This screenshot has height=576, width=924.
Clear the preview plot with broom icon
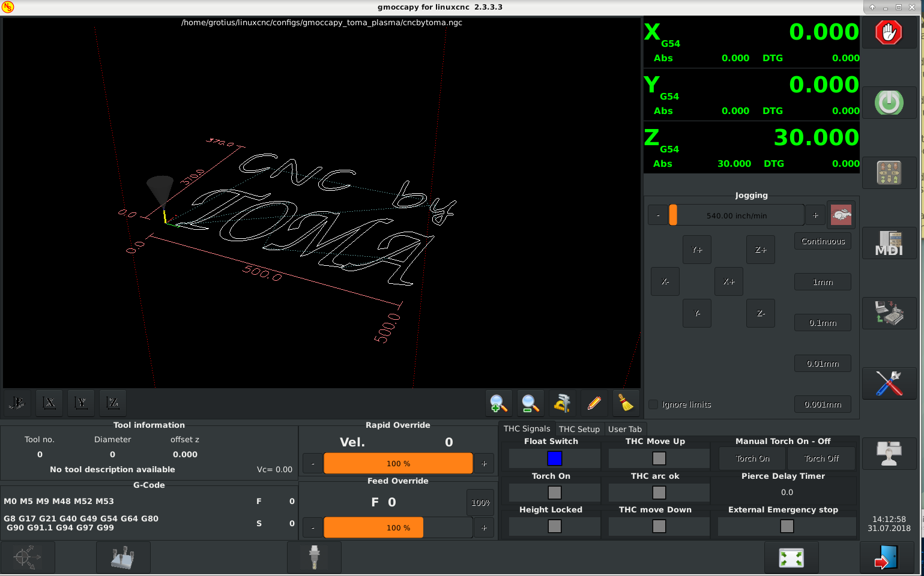pyautogui.click(x=626, y=403)
